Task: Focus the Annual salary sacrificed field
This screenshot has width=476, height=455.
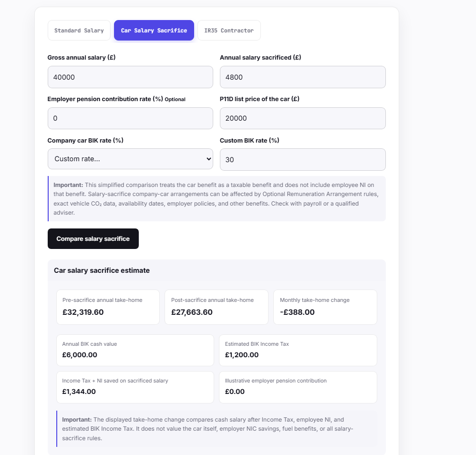Action: pyautogui.click(x=303, y=77)
